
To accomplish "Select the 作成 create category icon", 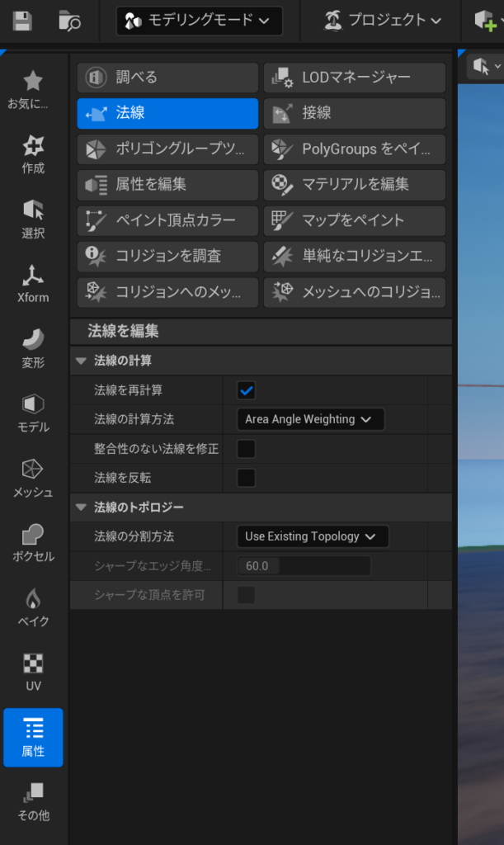I will (x=33, y=154).
